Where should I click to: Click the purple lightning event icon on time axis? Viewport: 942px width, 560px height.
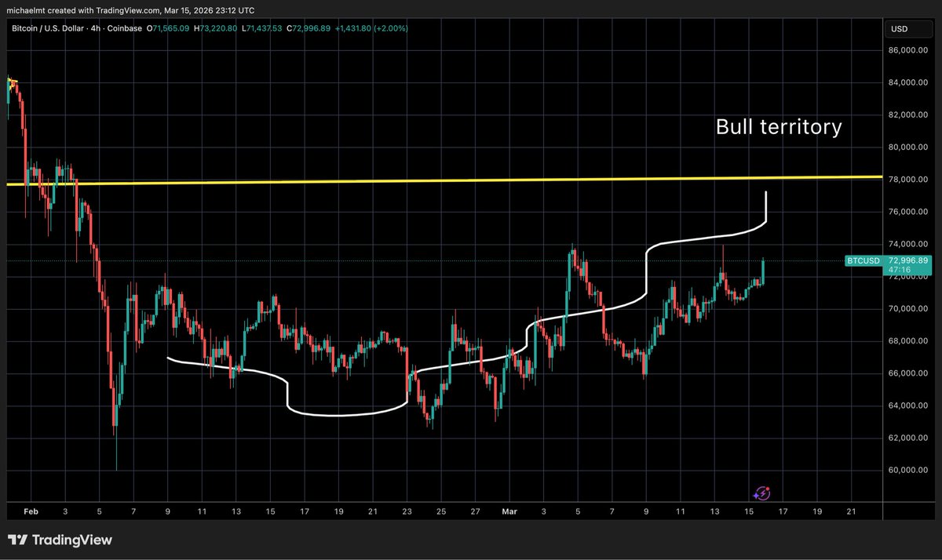(x=761, y=493)
